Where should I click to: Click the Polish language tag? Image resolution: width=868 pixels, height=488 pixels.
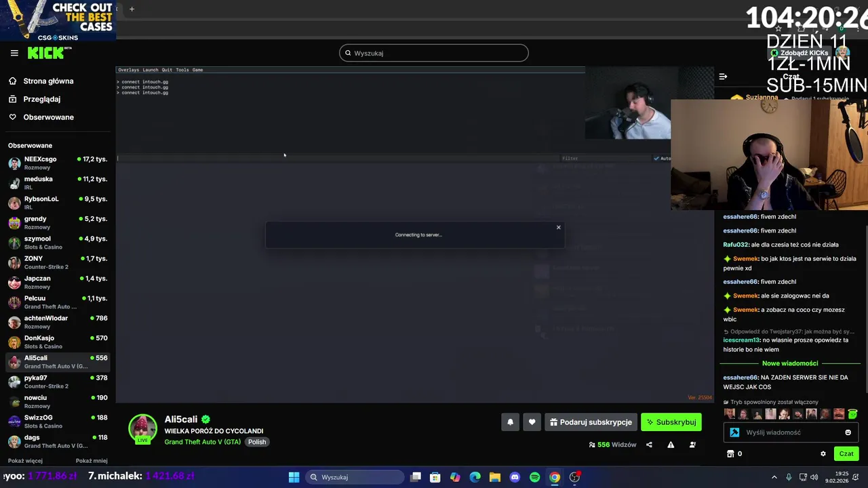tap(257, 442)
